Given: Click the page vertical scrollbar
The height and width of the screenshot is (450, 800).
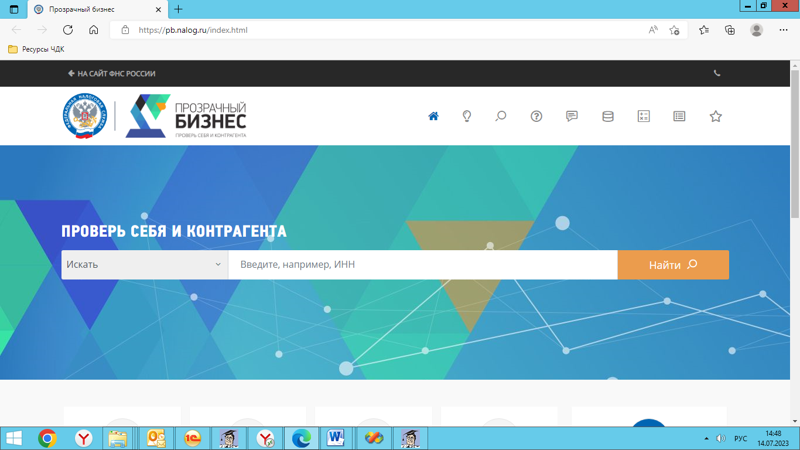Looking at the screenshot, I should pyautogui.click(x=795, y=145).
